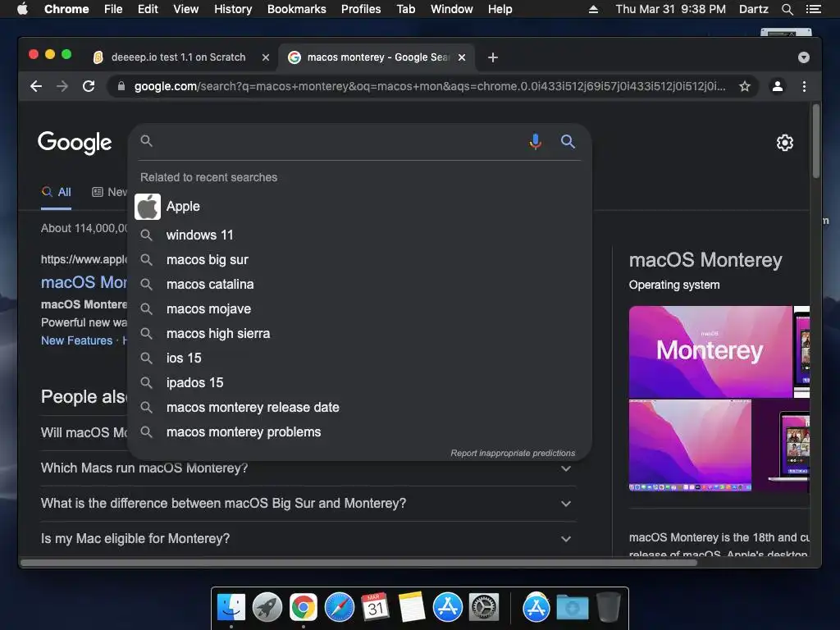This screenshot has height=630, width=840.
Task: Open a new tab with the plus button
Action: [493, 57]
